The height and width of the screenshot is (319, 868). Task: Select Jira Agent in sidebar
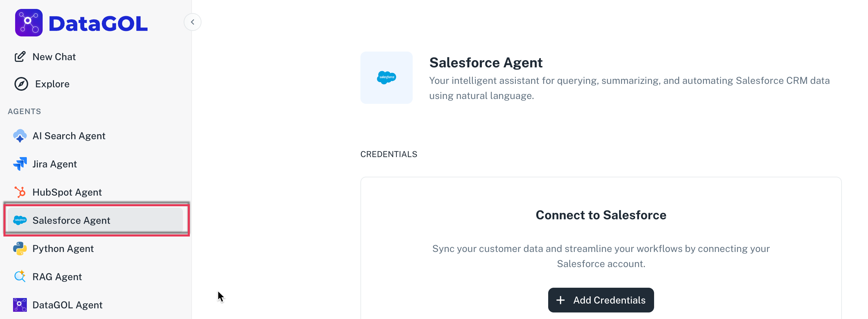[55, 164]
